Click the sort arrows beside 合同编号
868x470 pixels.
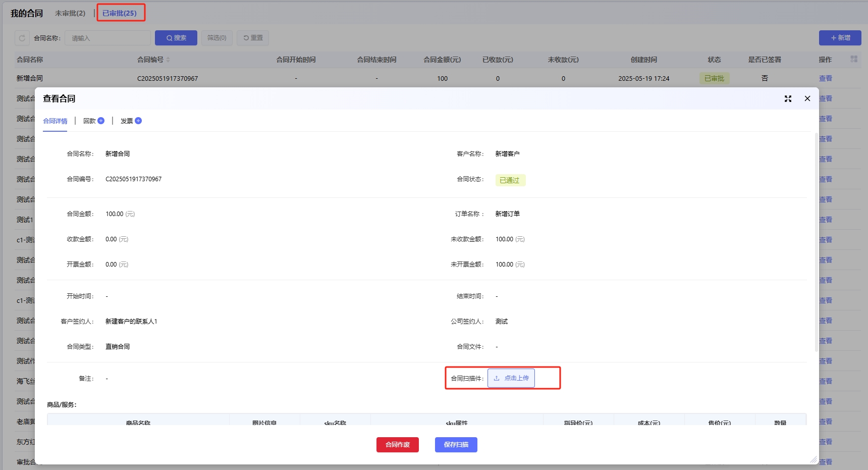click(168, 60)
